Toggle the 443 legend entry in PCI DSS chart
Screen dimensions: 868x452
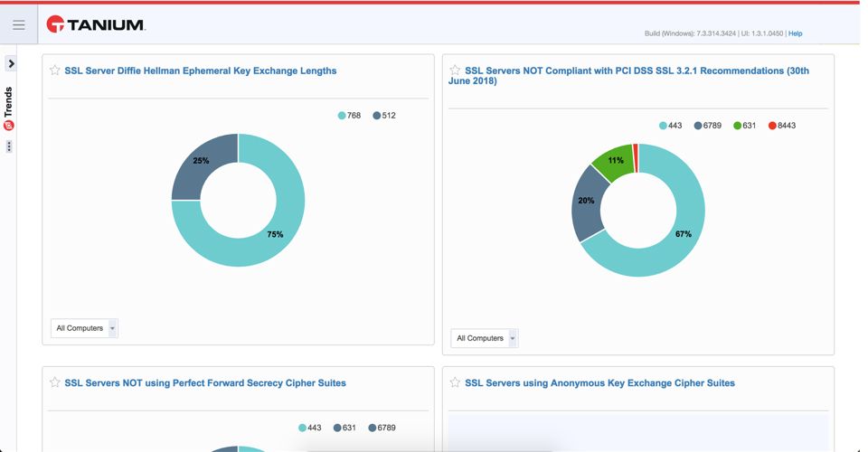(670, 126)
